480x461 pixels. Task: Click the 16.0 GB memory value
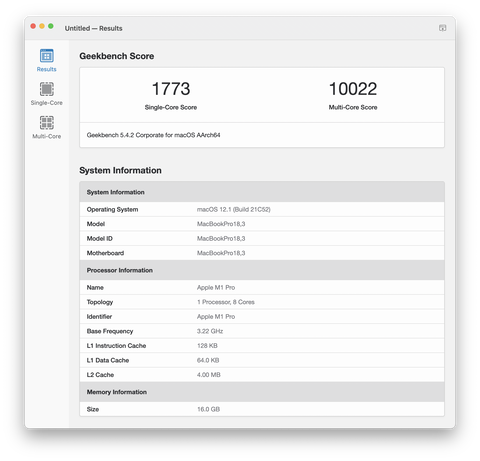[x=208, y=409]
